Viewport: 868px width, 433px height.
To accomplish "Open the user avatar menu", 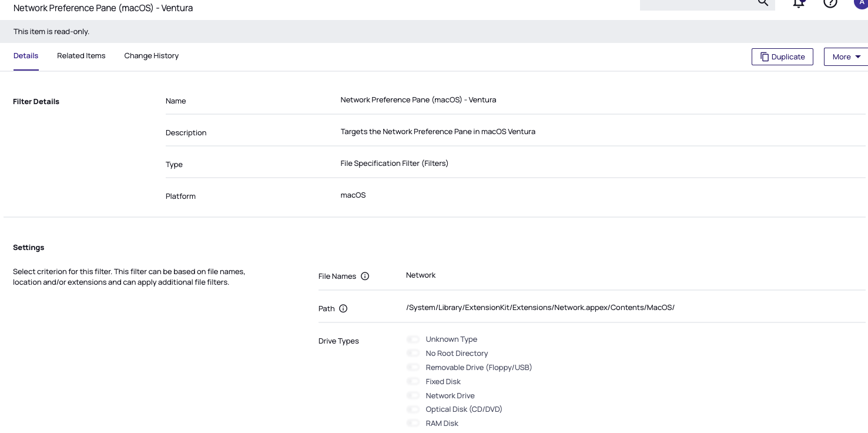I will (x=861, y=3).
